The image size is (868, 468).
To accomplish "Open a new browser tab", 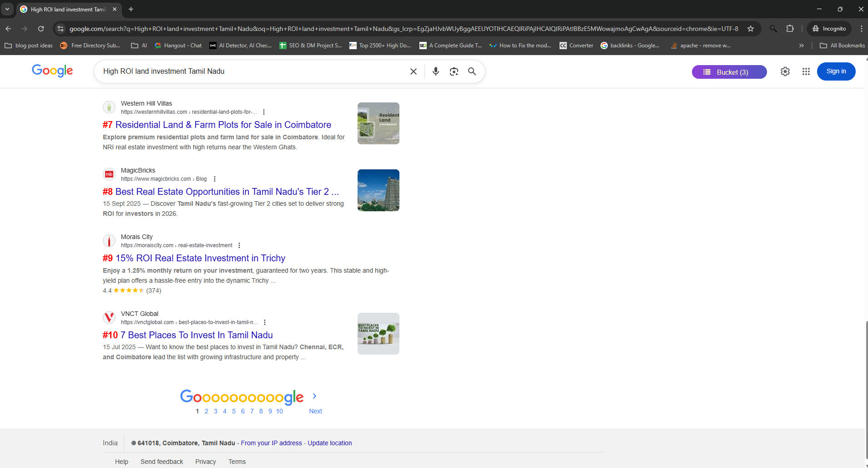I will pos(131,9).
